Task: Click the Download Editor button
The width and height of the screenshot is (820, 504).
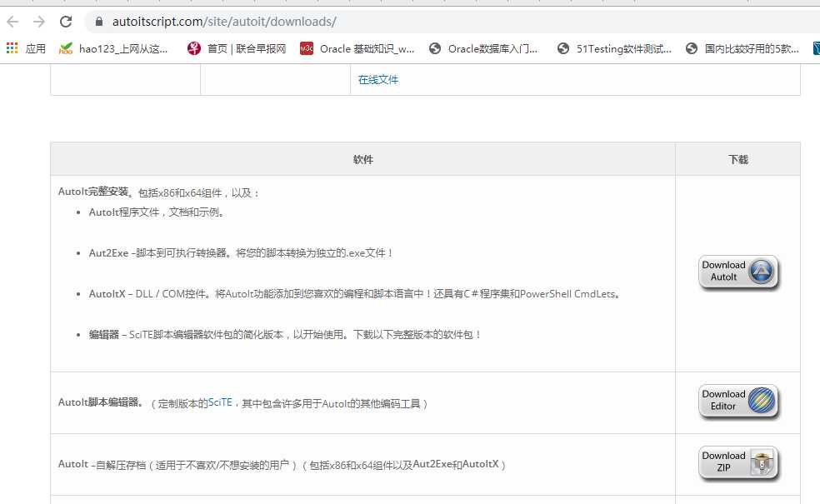Action: (738, 401)
